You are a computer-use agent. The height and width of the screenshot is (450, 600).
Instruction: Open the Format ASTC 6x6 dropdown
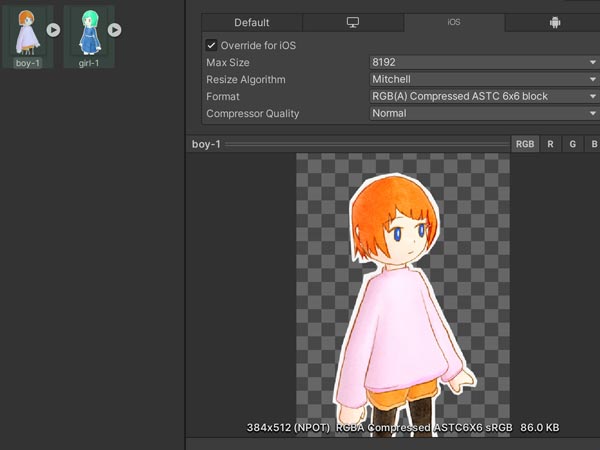pos(482,97)
